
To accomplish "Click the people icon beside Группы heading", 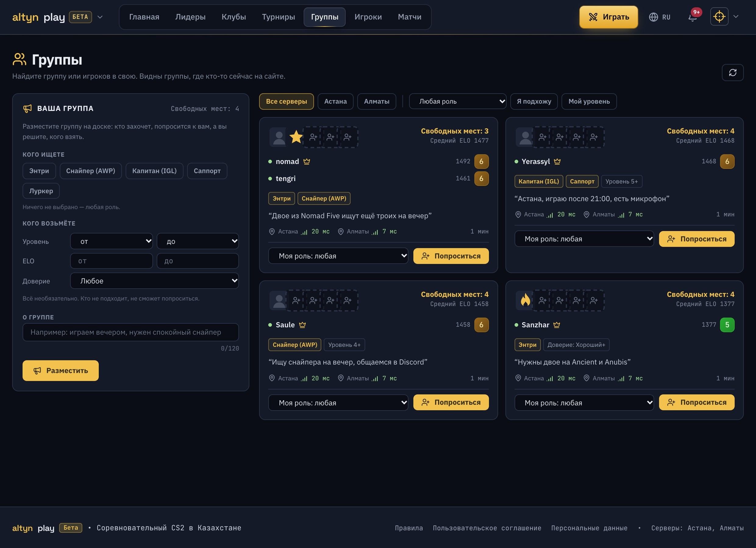I will point(19,59).
